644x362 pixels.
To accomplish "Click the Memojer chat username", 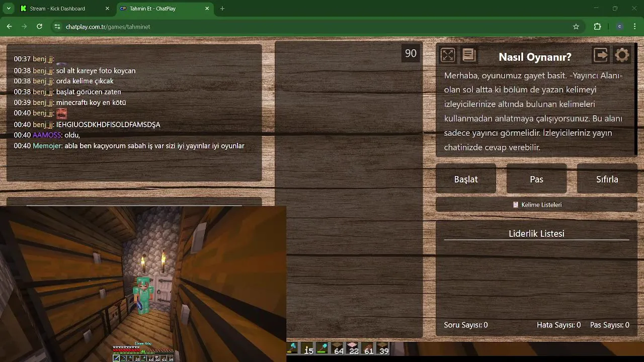I will [x=47, y=146].
